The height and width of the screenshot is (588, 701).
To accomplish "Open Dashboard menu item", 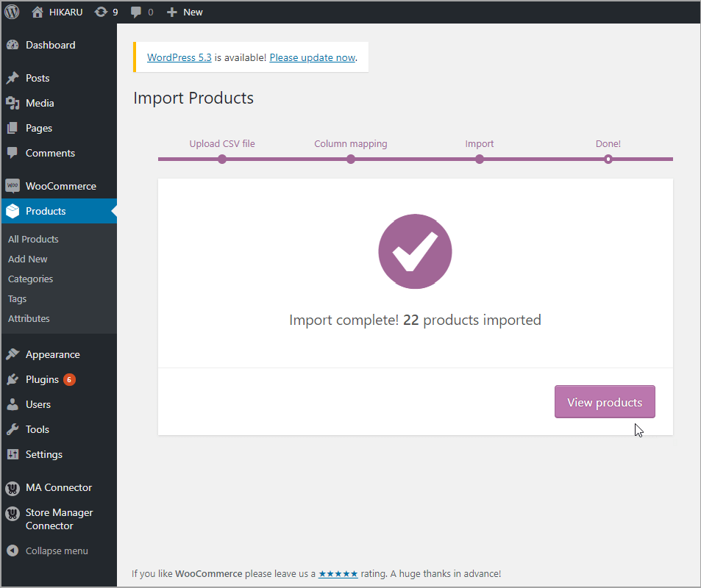I will tap(51, 45).
